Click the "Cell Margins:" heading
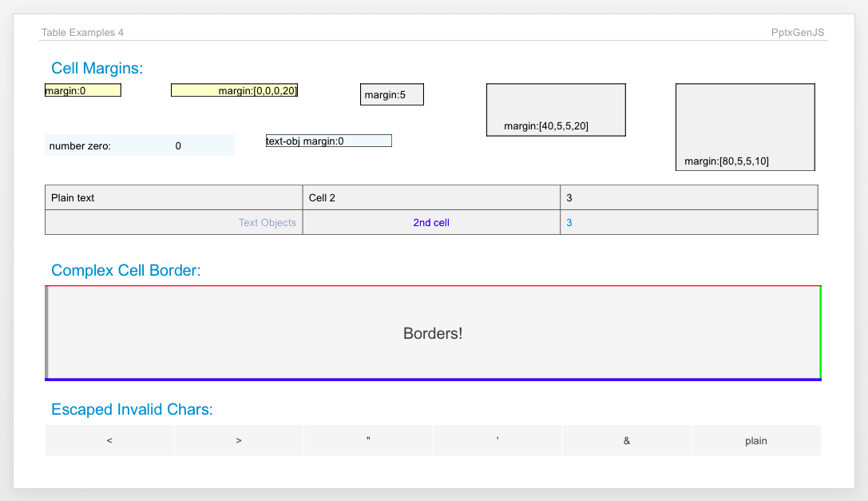Screen dimensions: 868x501 coord(97,68)
